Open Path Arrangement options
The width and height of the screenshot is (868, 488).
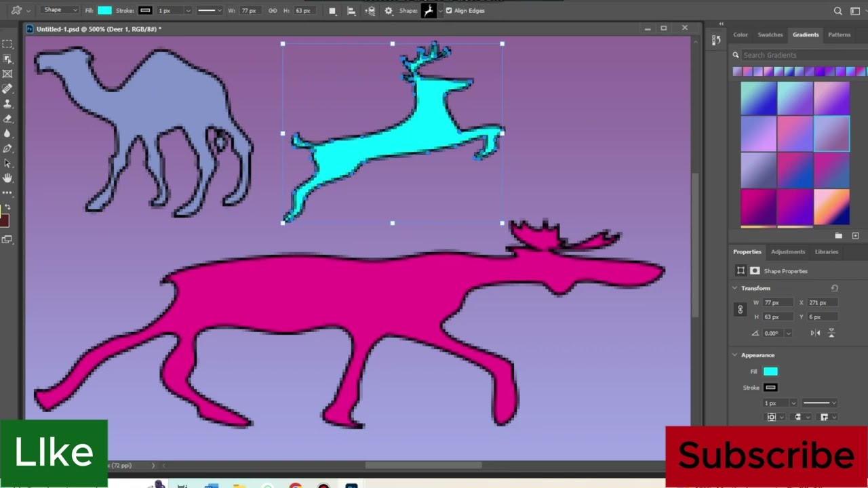click(370, 11)
